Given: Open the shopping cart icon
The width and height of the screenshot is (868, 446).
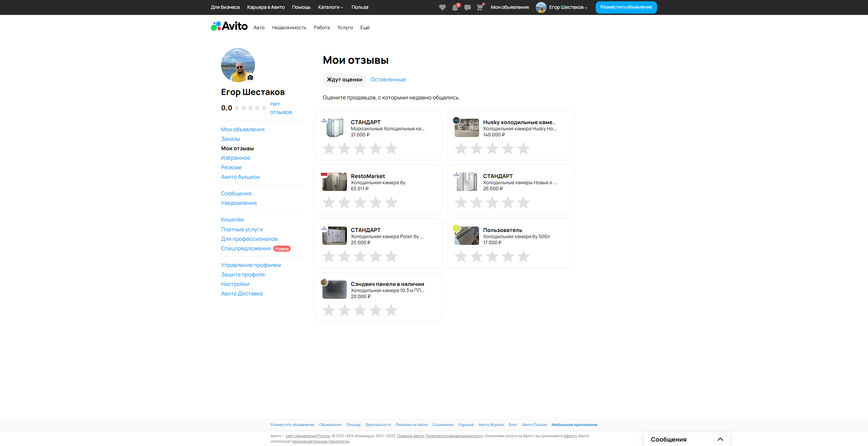Looking at the screenshot, I should coord(480,7).
